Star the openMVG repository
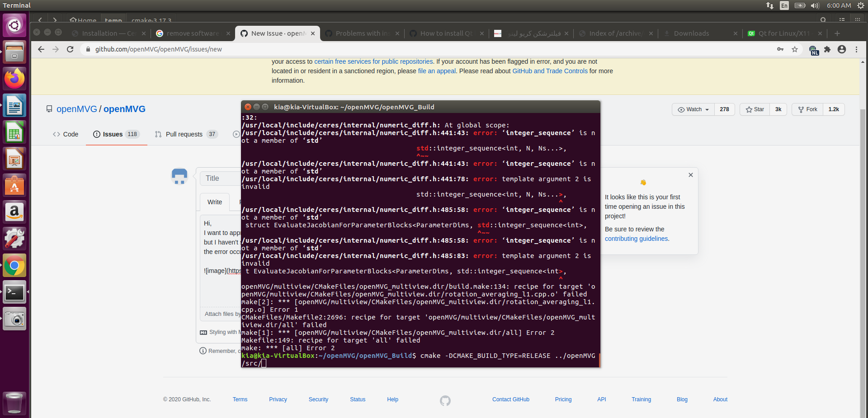Viewport: 868px width, 418px height. click(x=754, y=109)
